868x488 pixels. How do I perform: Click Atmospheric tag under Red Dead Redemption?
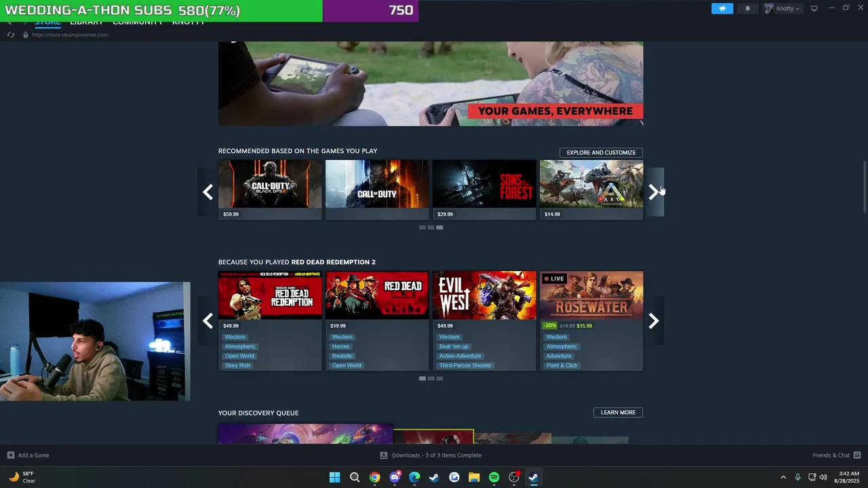(x=240, y=346)
